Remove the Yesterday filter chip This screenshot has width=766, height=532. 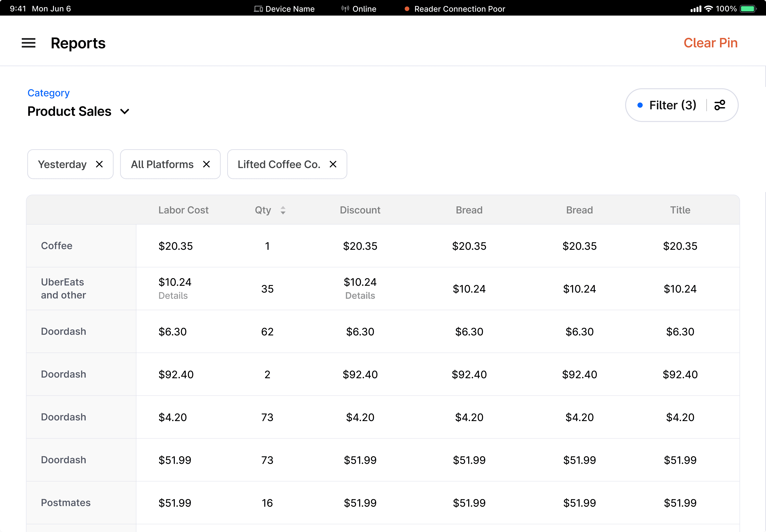tap(99, 164)
